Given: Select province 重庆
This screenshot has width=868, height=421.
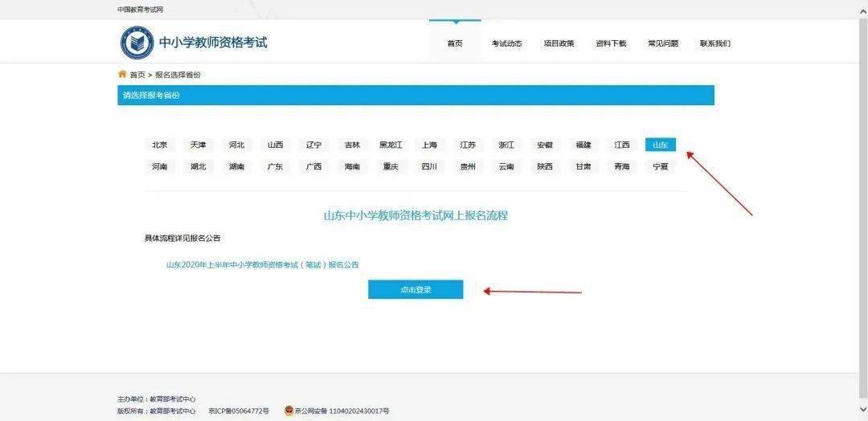Looking at the screenshot, I should 391,166.
